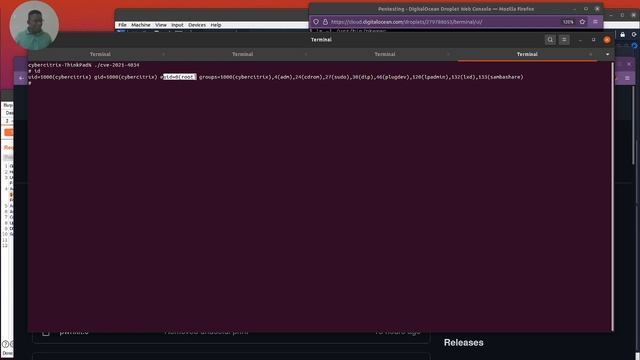This screenshot has height=360, width=640.
Task: Click the 120% zoom indicator in Firefox
Action: tap(568, 22)
